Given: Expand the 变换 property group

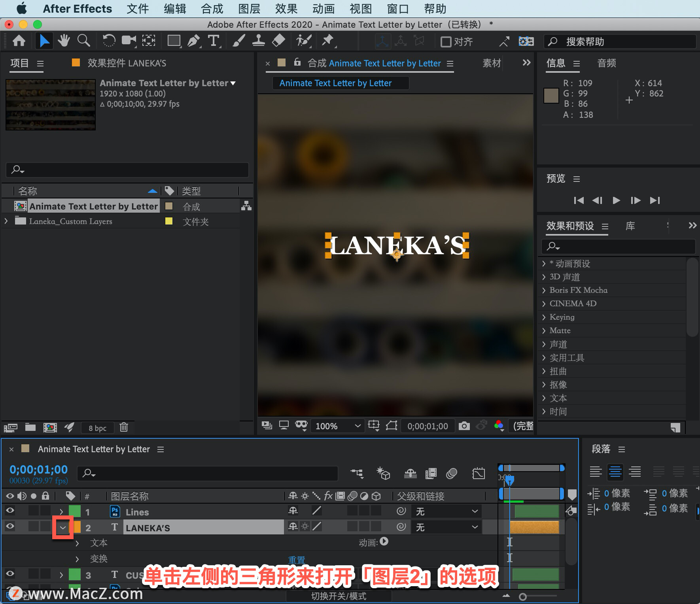Looking at the screenshot, I should [x=77, y=559].
